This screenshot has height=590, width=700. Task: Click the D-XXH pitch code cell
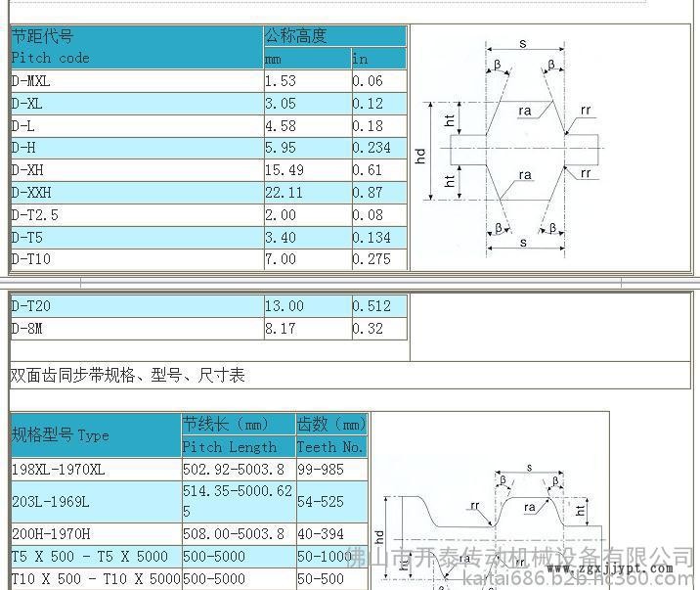[137, 193]
